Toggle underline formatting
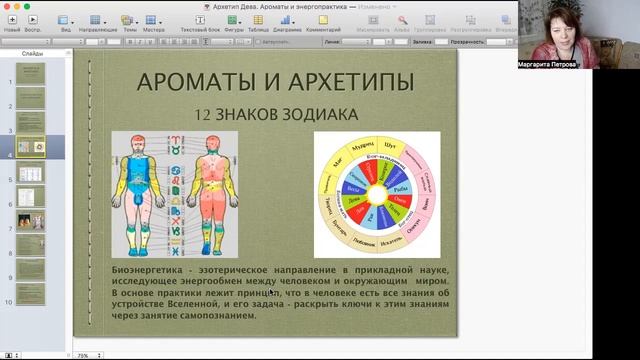The image size is (640, 360). click(150, 42)
